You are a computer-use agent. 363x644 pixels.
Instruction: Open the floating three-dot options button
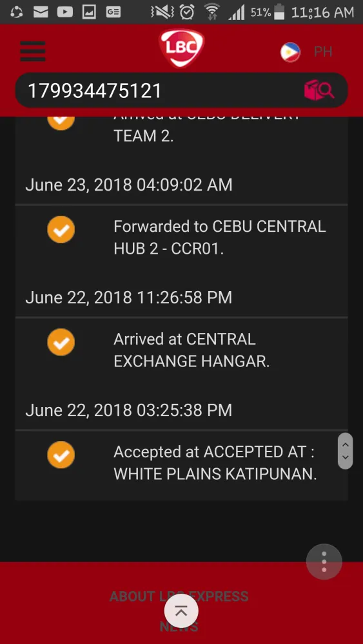tap(324, 562)
